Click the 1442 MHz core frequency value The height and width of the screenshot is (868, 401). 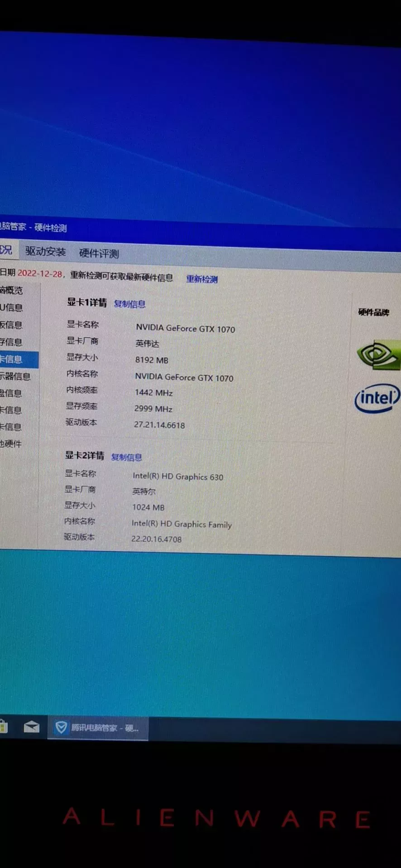pos(153,392)
